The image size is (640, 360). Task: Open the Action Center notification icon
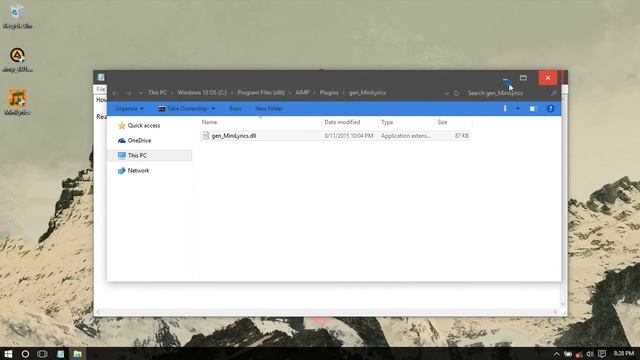pos(602,354)
